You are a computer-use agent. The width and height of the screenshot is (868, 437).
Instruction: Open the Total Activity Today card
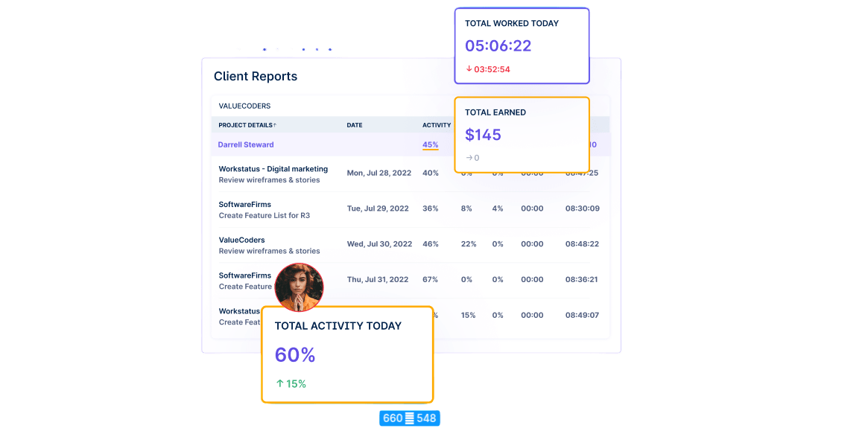tap(346, 354)
